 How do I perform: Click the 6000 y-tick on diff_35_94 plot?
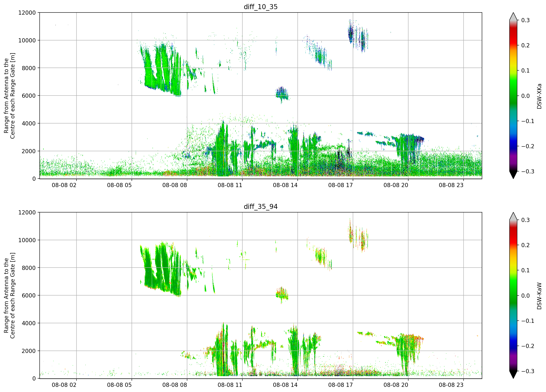tap(29, 295)
